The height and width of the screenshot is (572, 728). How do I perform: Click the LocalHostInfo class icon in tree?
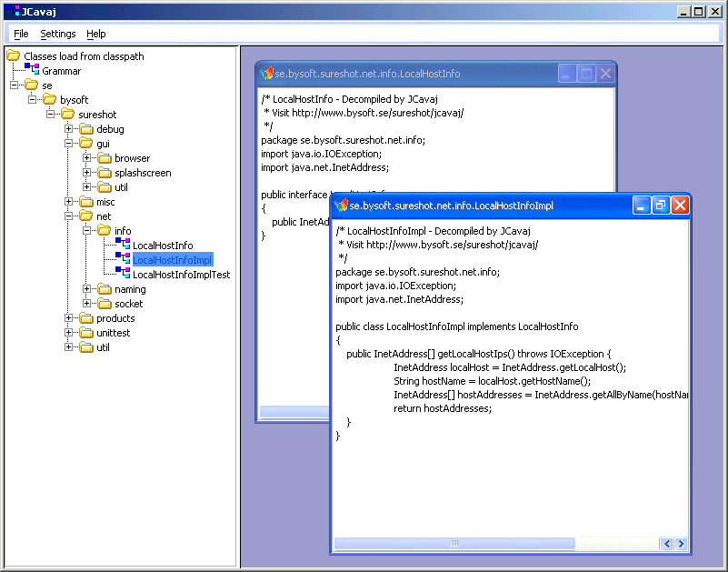pos(123,244)
